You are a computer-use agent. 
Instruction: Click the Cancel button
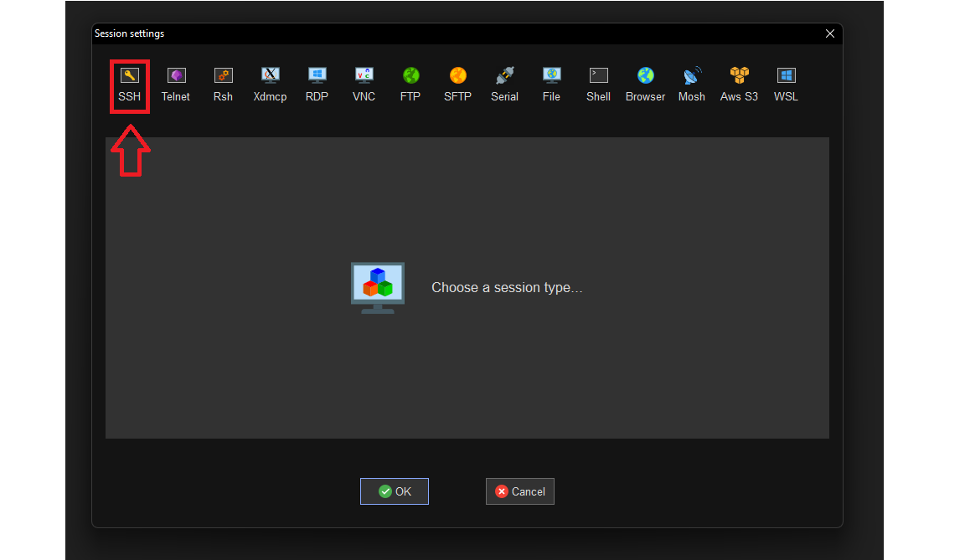520,491
